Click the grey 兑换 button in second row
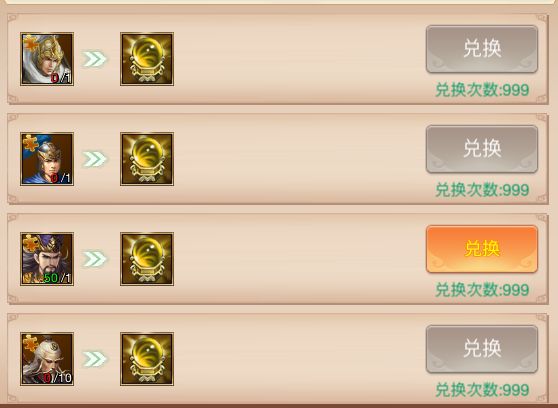 click(x=482, y=149)
